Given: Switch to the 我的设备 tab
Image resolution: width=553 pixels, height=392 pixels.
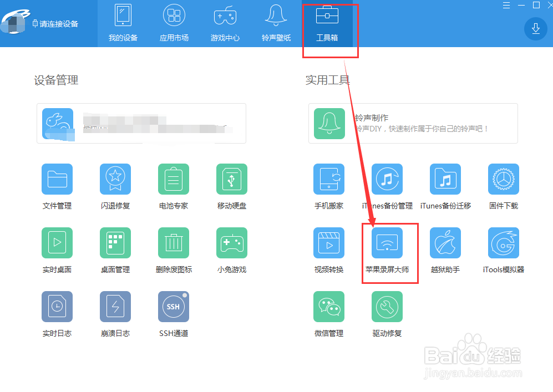Looking at the screenshot, I should [123, 23].
